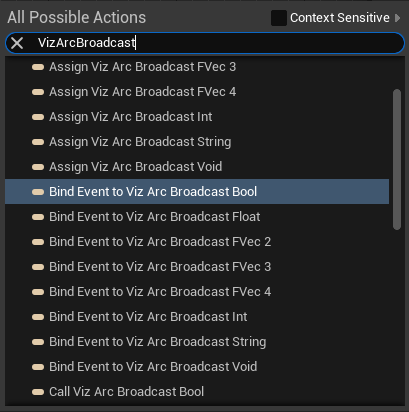Select Bind Event to Viz Arc Broadcast Float
This screenshot has width=409, height=412.
pyautogui.click(x=197, y=217)
